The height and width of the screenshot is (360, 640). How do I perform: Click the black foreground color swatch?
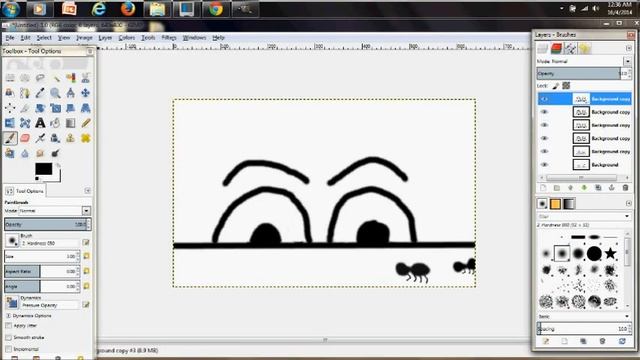click(x=43, y=169)
